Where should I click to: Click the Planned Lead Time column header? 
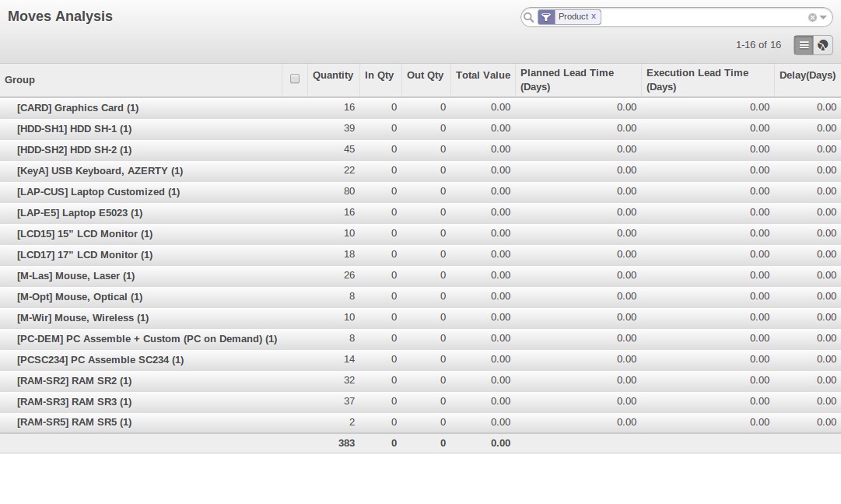pyautogui.click(x=567, y=79)
